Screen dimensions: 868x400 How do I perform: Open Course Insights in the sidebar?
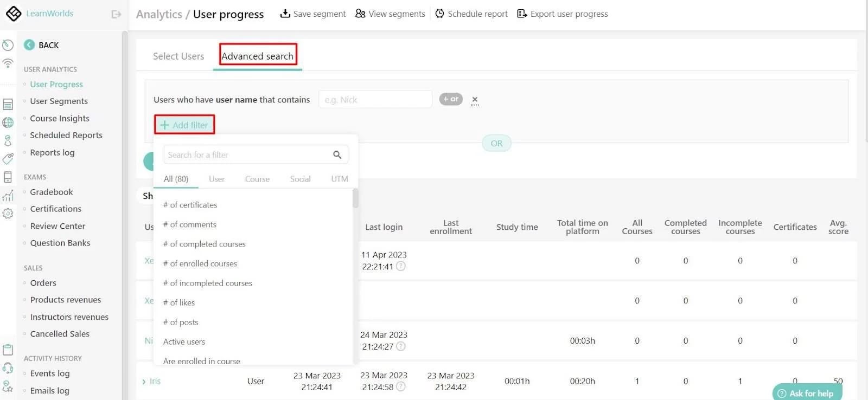pyautogui.click(x=60, y=118)
